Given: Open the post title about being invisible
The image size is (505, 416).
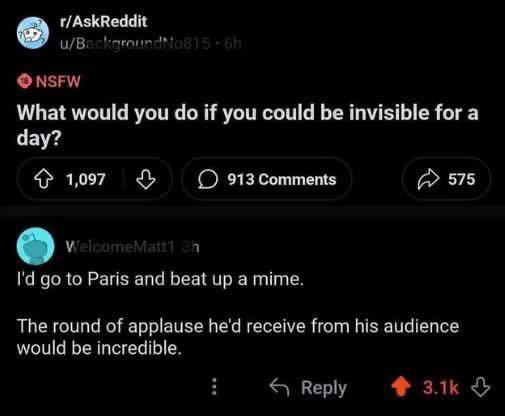Looking at the screenshot, I should [x=248, y=125].
